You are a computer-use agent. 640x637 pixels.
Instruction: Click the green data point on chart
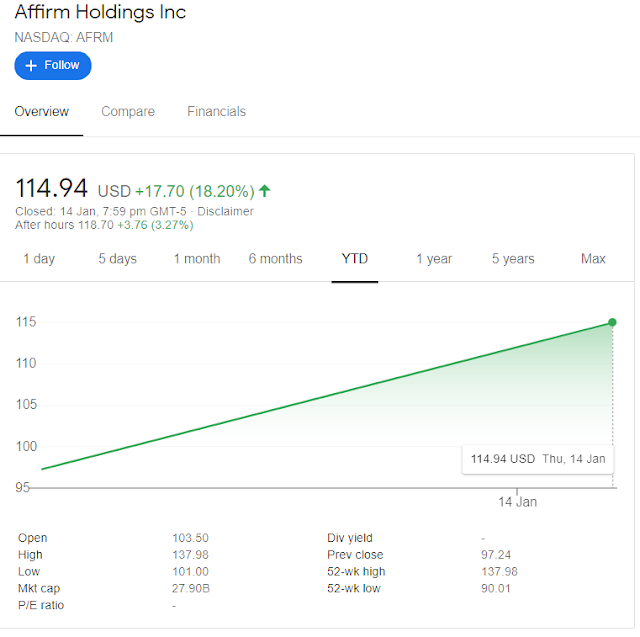point(612,322)
